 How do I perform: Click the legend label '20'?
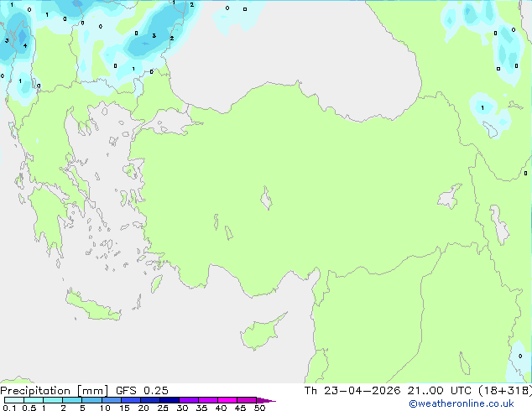(x=143, y=408)
